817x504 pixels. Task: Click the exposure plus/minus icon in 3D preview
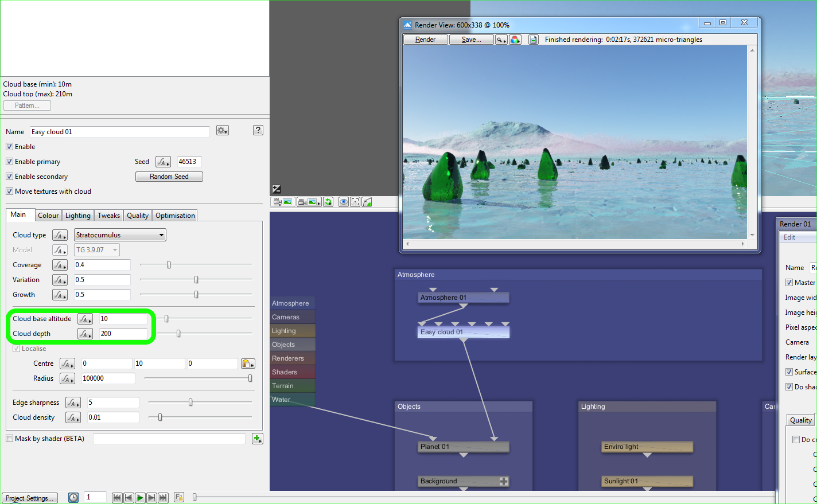pos(277,189)
